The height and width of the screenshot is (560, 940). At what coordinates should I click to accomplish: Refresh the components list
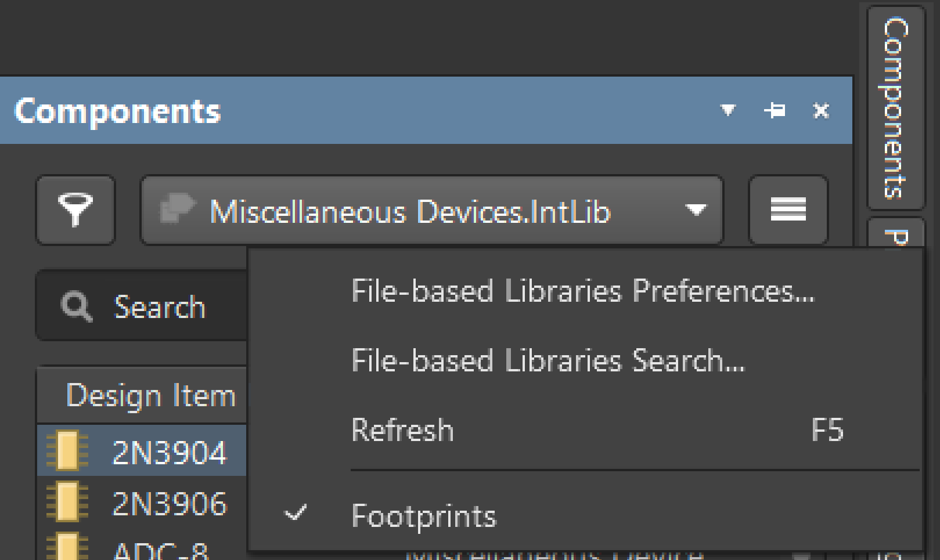coord(402,431)
